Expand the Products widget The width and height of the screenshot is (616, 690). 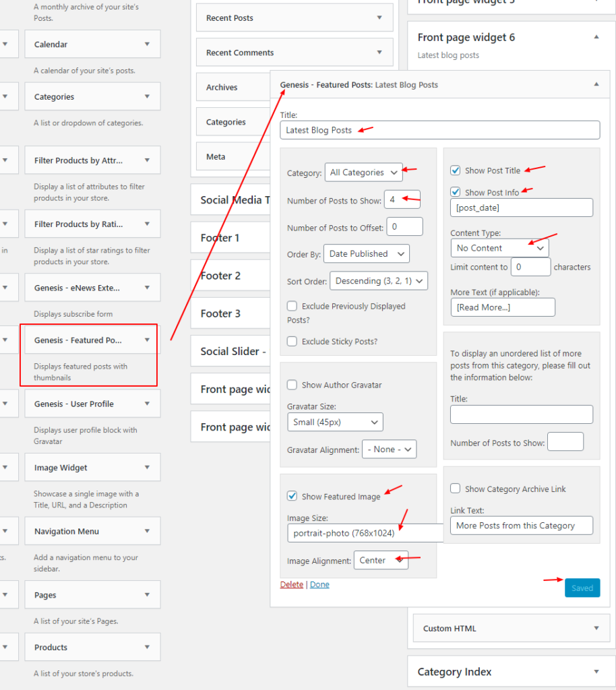coord(147,647)
